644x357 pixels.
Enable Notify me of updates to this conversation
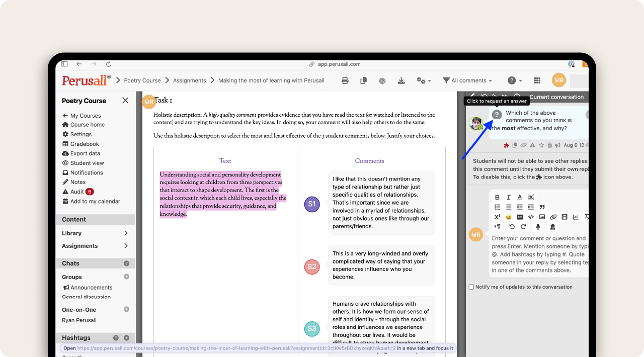pyautogui.click(x=471, y=287)
